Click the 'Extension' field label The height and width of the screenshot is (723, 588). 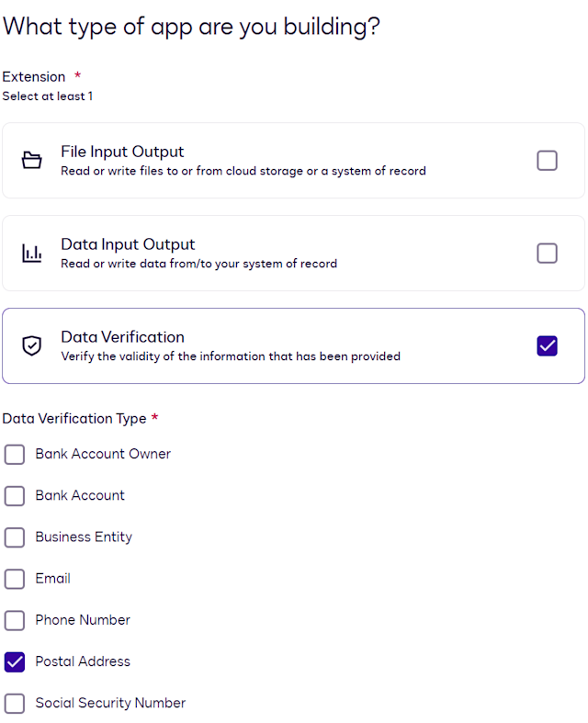click(x=34, y=76)
